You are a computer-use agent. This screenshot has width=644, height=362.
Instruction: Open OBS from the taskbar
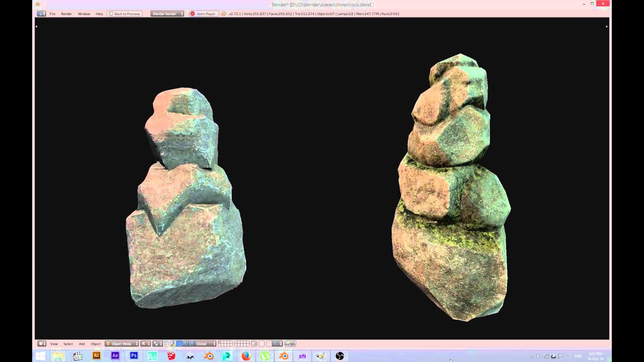click(340, 356)
